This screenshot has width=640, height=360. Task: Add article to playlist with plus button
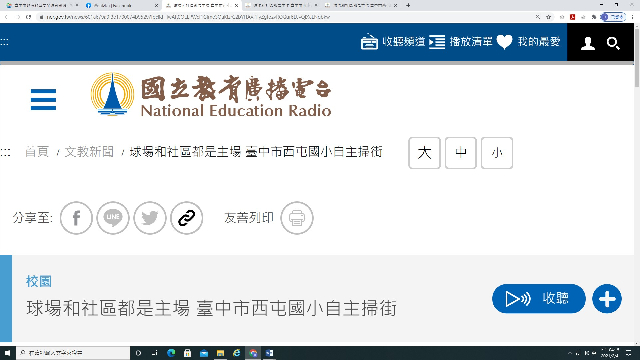coord(607,299)
